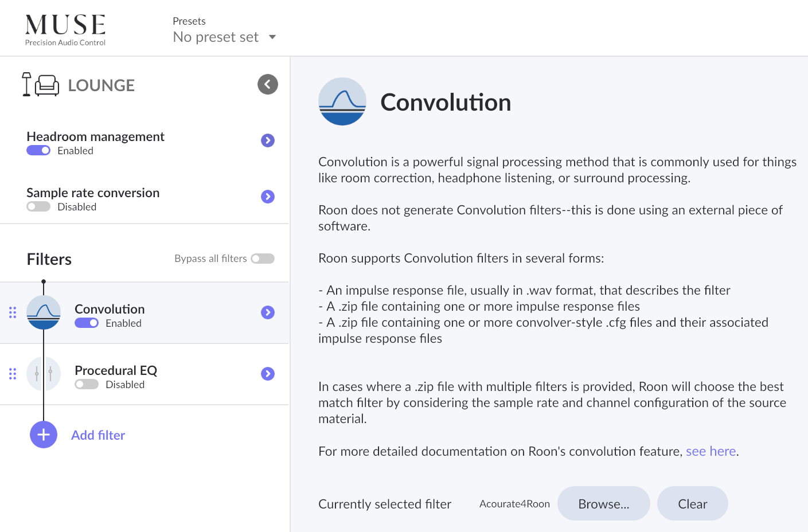Click the Add filter plus icon
Screen dimensions: 808x532
pos(43,435)
